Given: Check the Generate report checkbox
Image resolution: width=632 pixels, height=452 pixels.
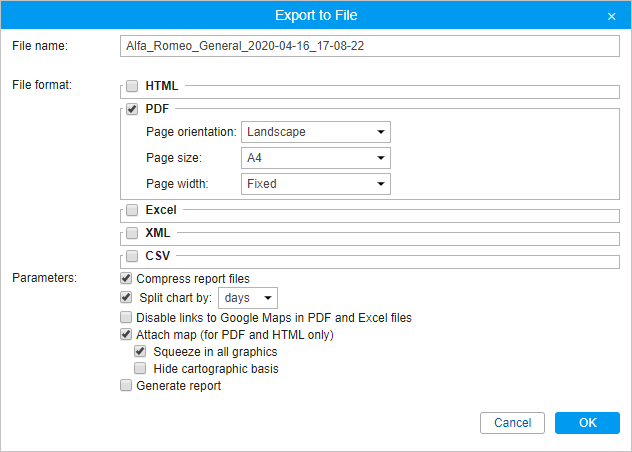Looking at the screenshot, I should [126, 386].
